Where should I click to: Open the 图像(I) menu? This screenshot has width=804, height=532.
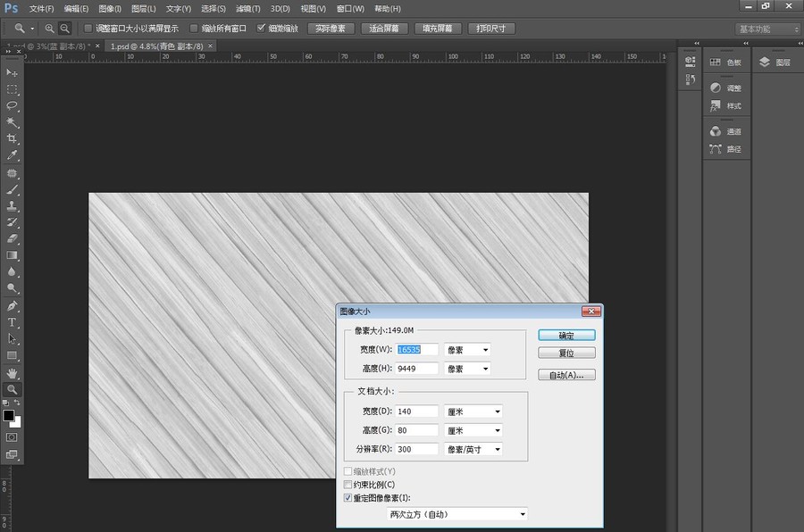click(110, 9)
